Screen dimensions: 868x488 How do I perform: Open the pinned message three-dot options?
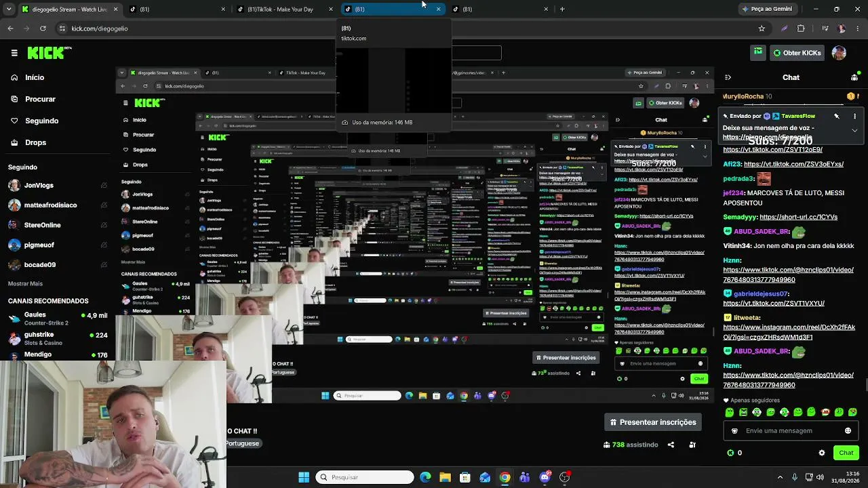coord(855,116)
